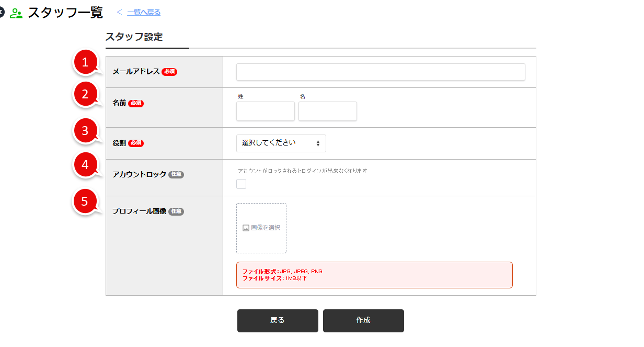Click red numbered marker 4
644x347 pixels.
(x=85, y=165)
